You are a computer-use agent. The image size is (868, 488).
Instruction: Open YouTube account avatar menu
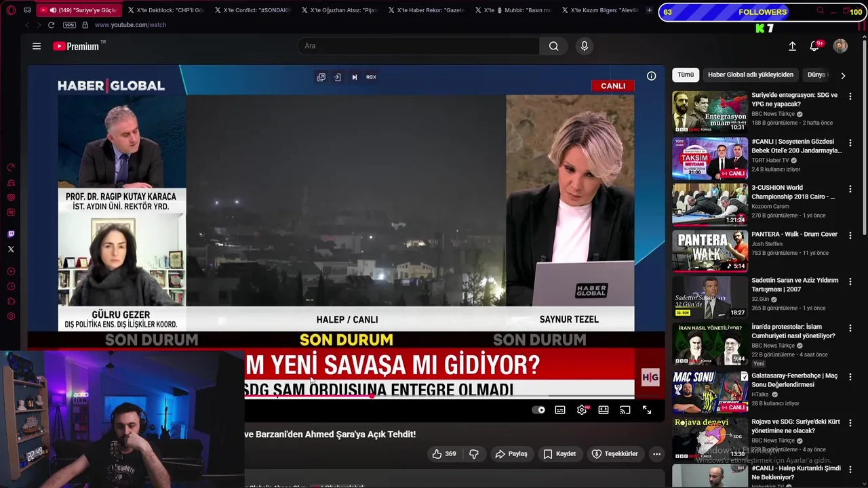click(x=840, y=46)
